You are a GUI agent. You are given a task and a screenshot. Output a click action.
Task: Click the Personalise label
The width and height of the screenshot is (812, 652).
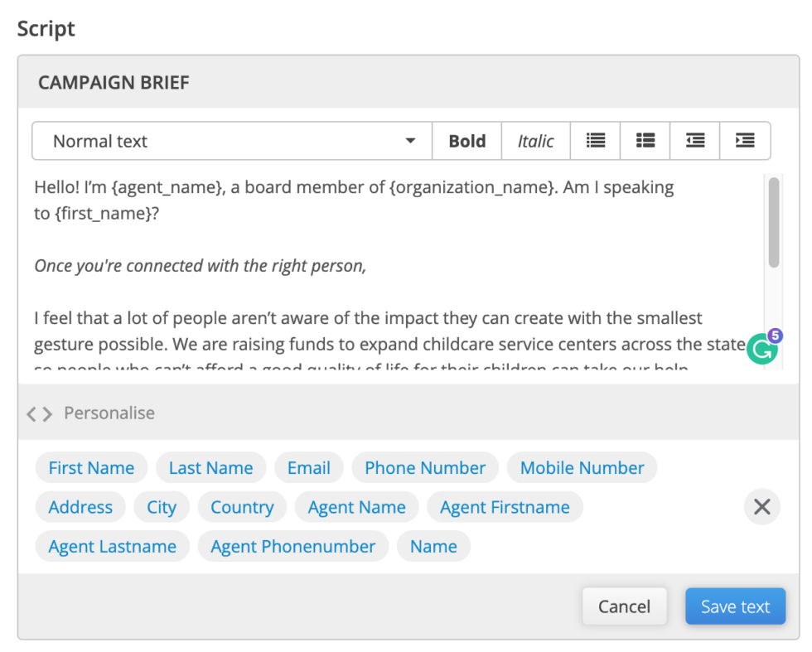point(109,413)
